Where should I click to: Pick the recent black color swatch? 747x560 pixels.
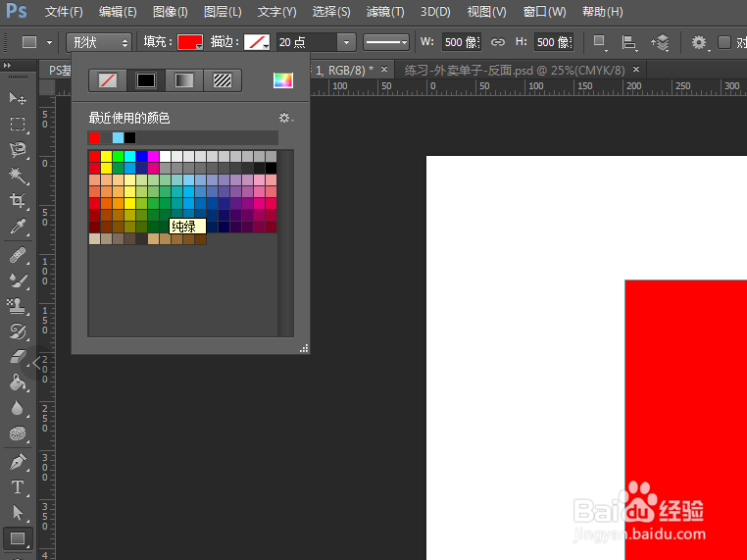[x=129, y=137]
